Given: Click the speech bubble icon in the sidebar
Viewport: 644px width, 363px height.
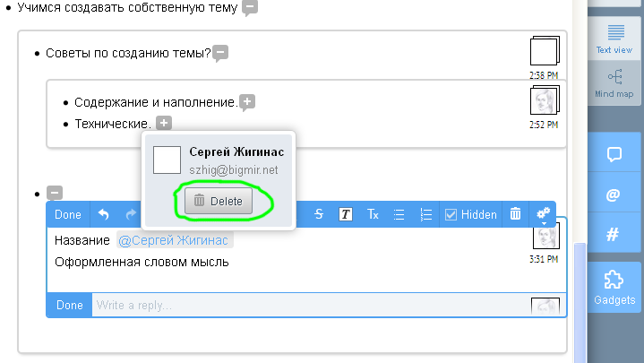Looking at the screenshot, I should (614, 154).
